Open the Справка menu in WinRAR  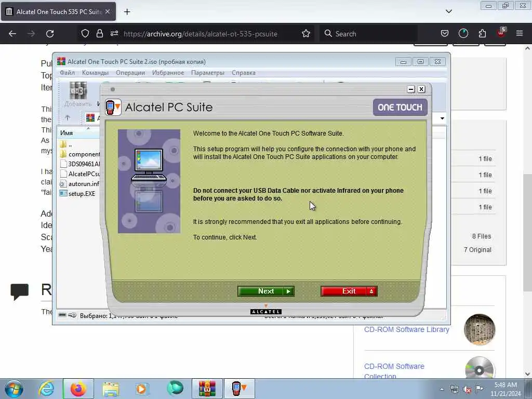[244, 73]
